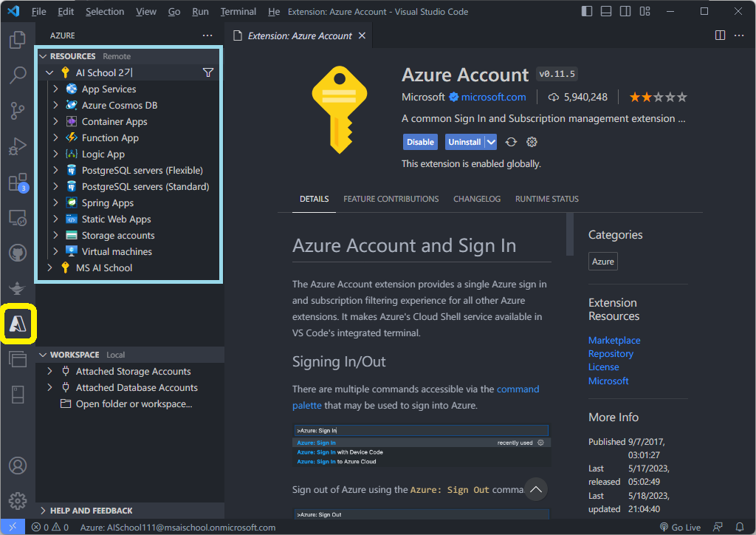This screenshot has height=535, width=756.
Task: Click the Azure category tag
Action: point(602,262)
